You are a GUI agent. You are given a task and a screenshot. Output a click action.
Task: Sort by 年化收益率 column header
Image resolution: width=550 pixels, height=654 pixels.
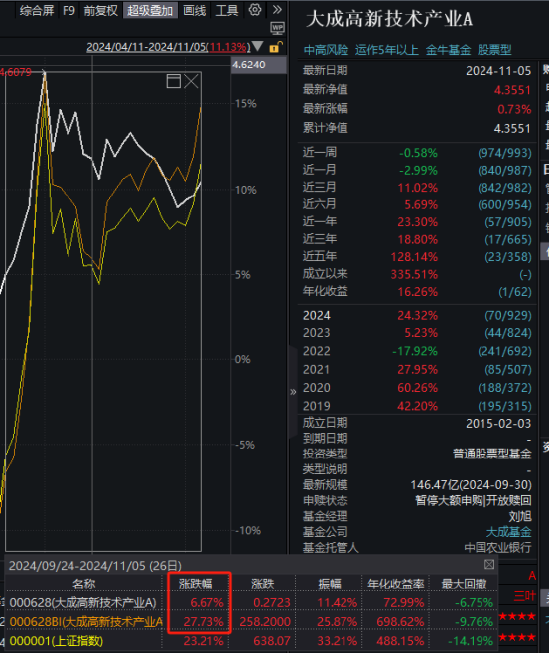pos(395,584)
